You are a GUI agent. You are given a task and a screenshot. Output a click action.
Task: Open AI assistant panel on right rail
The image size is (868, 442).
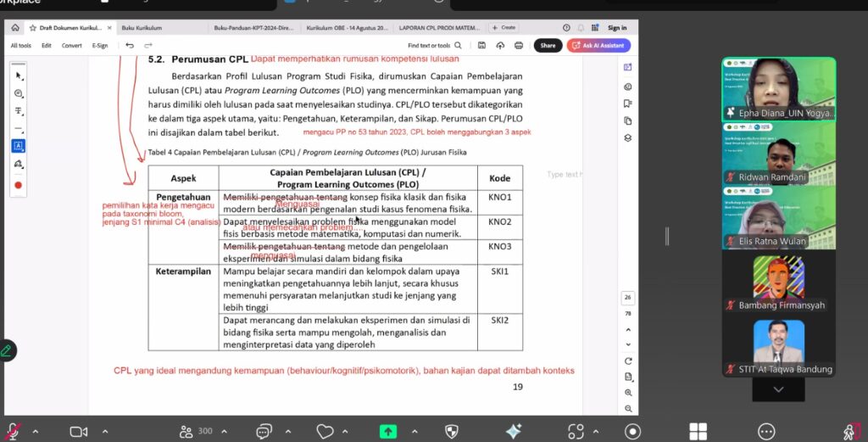pos(628,67)
